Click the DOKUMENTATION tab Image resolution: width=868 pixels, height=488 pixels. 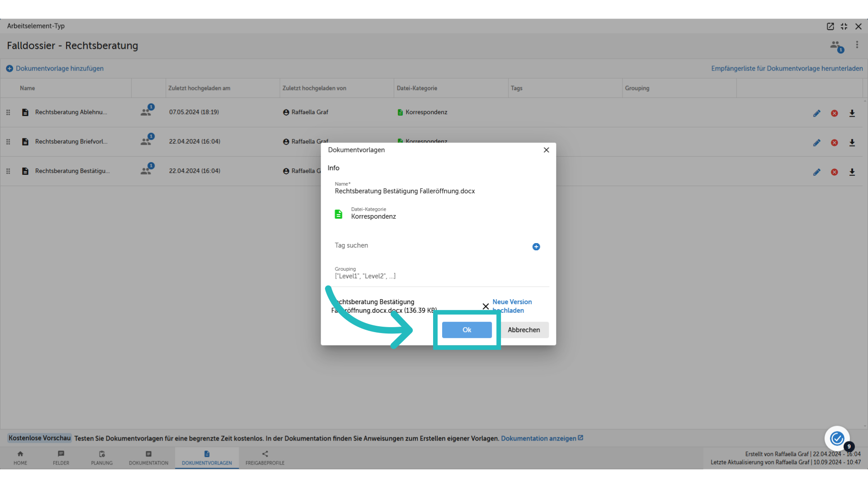[x=147, y=458]
